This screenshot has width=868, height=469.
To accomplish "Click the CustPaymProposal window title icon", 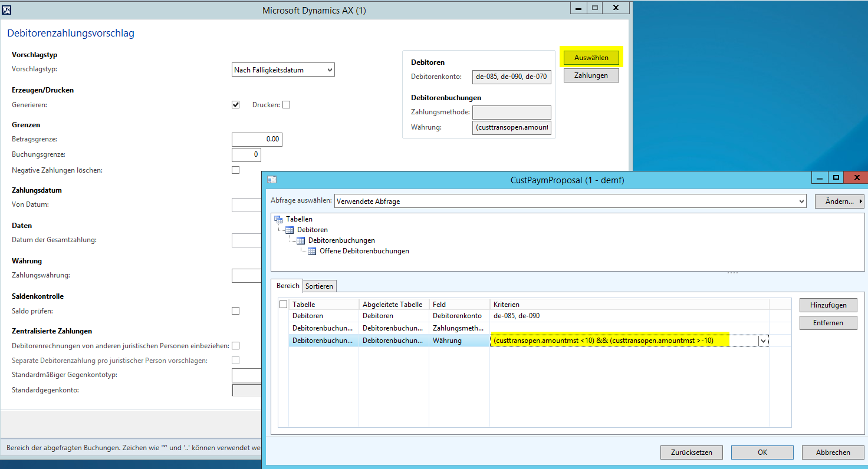I will [271, 180].
